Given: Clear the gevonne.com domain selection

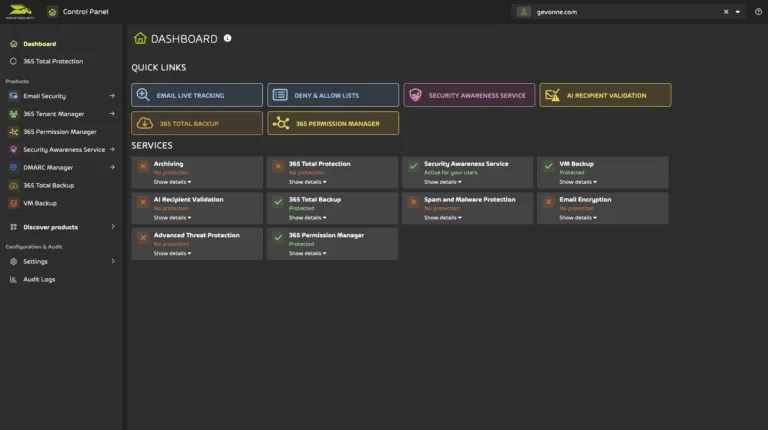Looking at the screenshot, I should 726,12.
